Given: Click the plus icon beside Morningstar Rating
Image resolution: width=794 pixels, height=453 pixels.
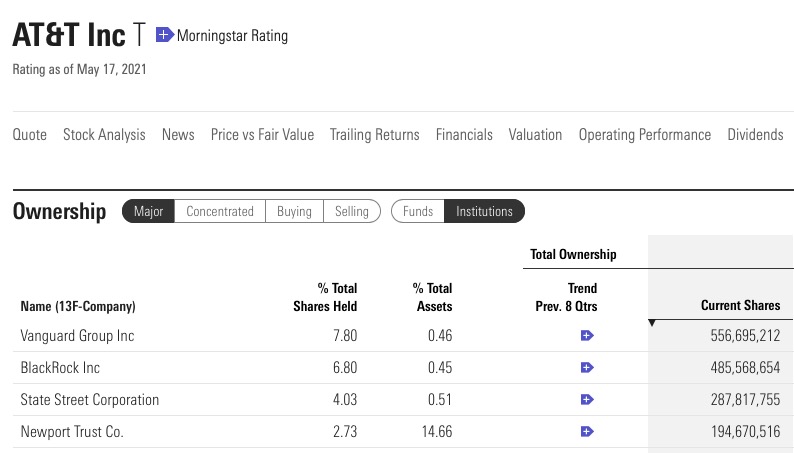Looking at the screenshot, I should tap(165, 36).
